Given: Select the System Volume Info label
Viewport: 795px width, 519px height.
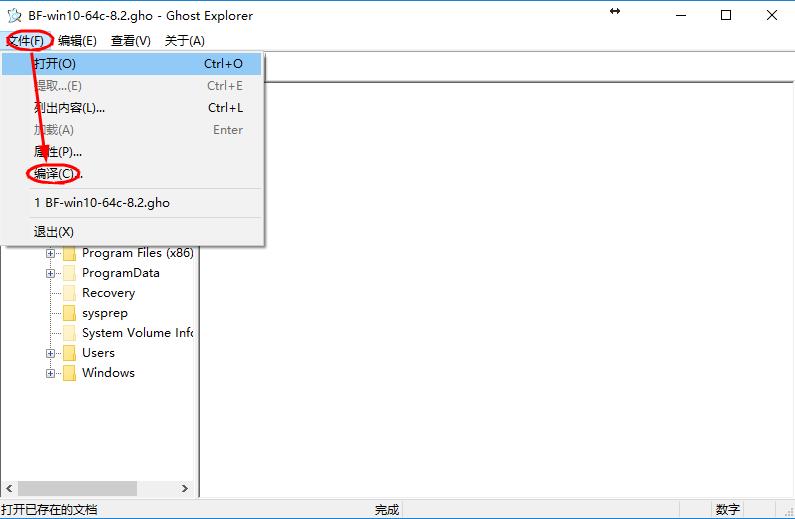Looking at the screenshot, I should 137,333.
